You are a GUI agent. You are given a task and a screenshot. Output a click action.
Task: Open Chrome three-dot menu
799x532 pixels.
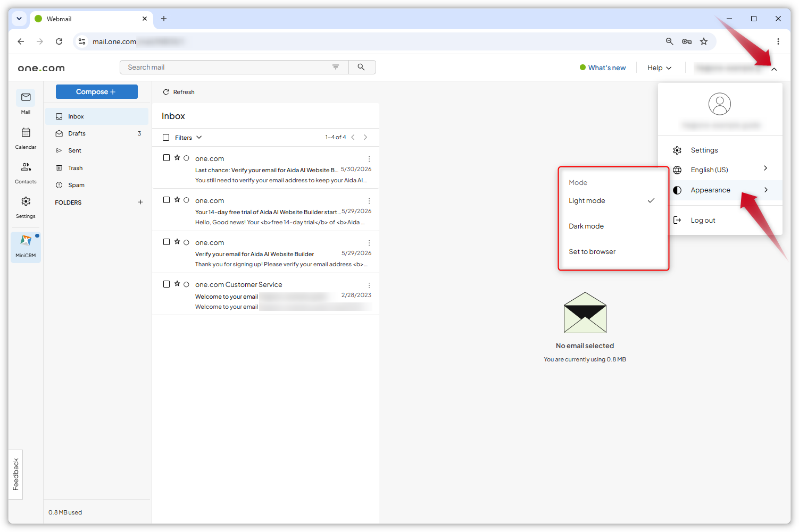coord(778,41)
